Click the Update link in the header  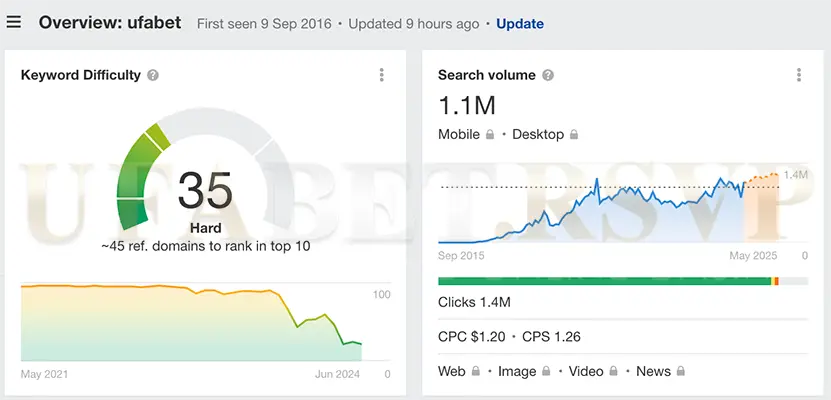520,23
